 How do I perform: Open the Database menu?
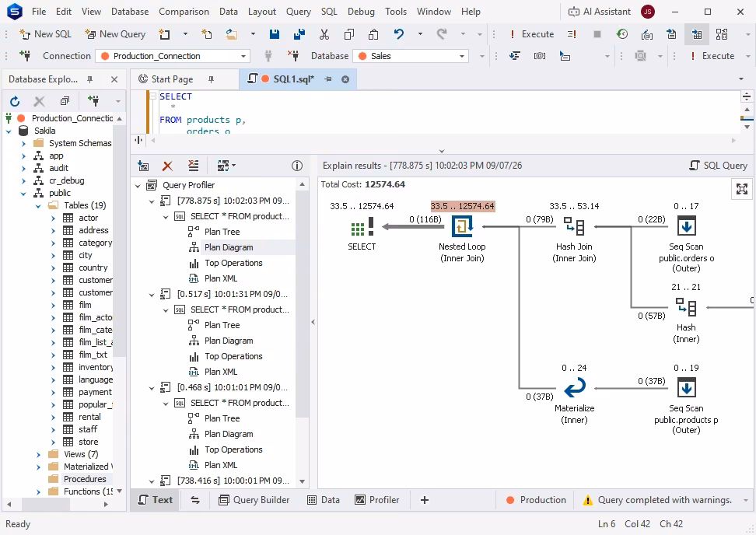(130, 12)
